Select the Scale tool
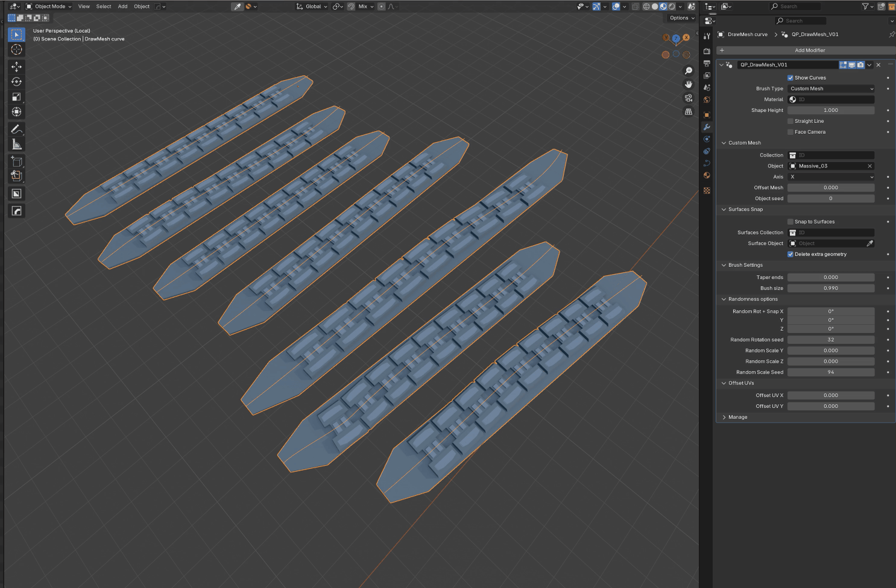 click(x=16, y=96)
